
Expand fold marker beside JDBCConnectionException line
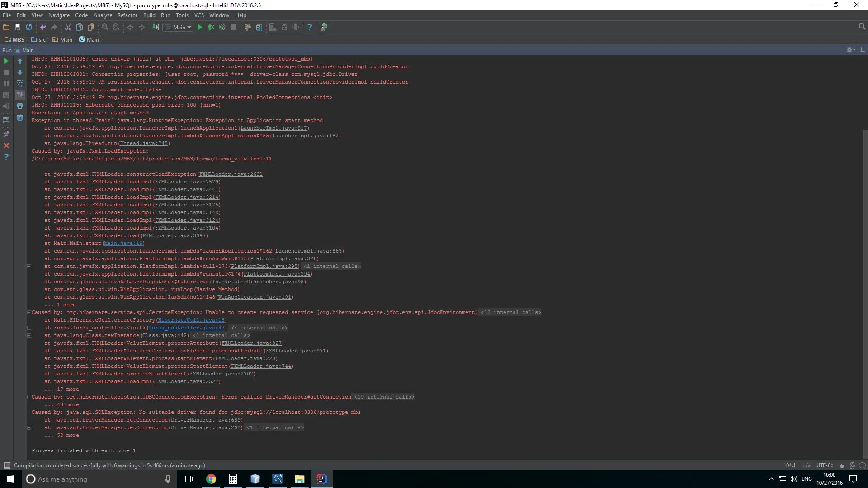(29, 397)
